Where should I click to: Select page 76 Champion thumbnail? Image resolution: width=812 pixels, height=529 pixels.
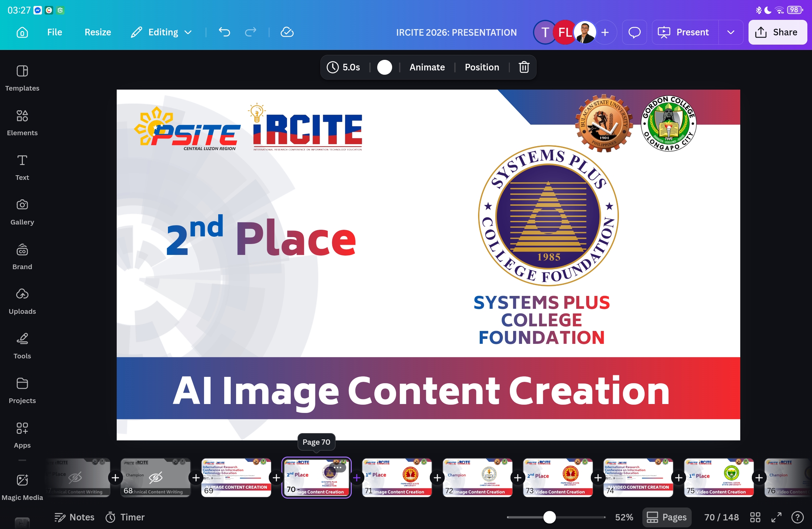788,477
